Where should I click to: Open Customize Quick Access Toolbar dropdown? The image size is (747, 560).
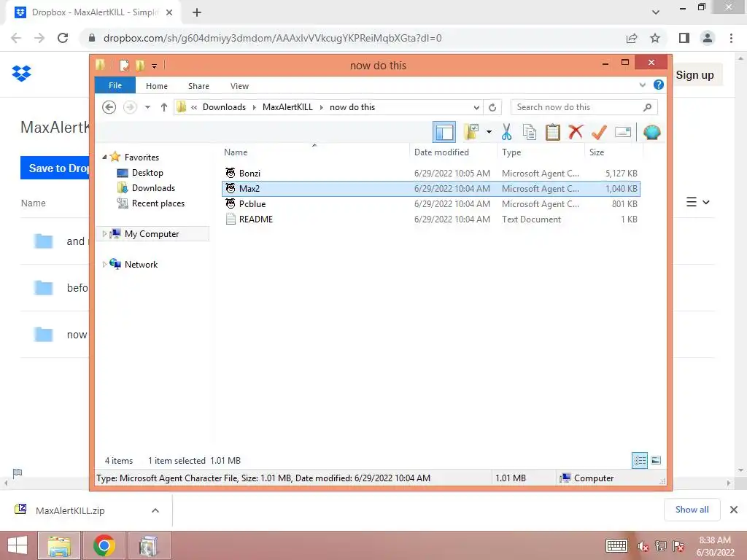tap(155, 66)
